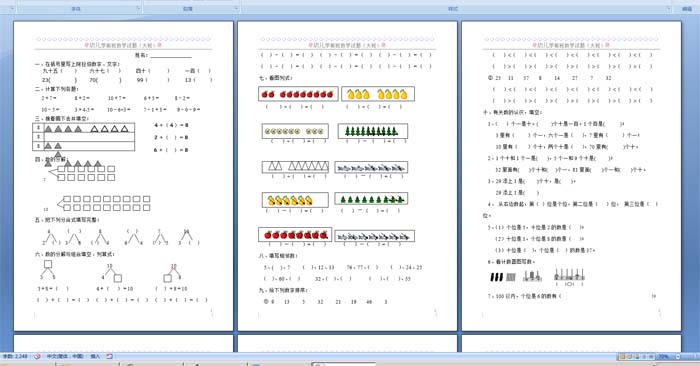Click the zoom percentage level button
700x366 pixels.
click(x=663, y=357)
